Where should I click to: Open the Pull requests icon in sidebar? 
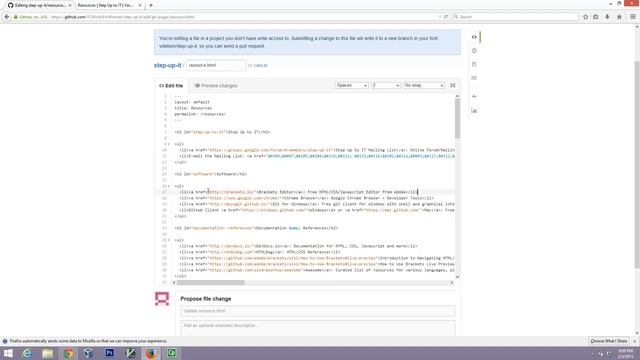tap(474, 64)
